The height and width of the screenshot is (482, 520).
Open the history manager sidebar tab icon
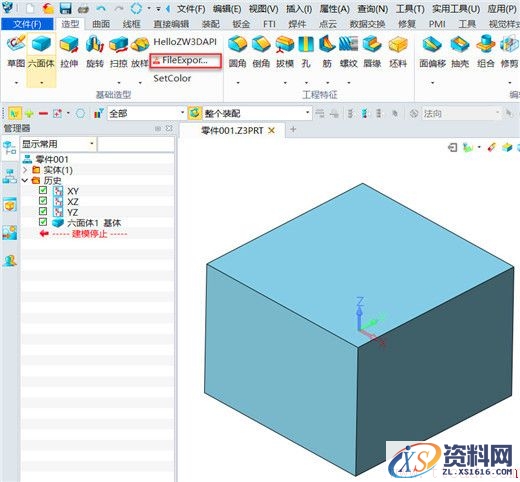(x=10, y=148)
